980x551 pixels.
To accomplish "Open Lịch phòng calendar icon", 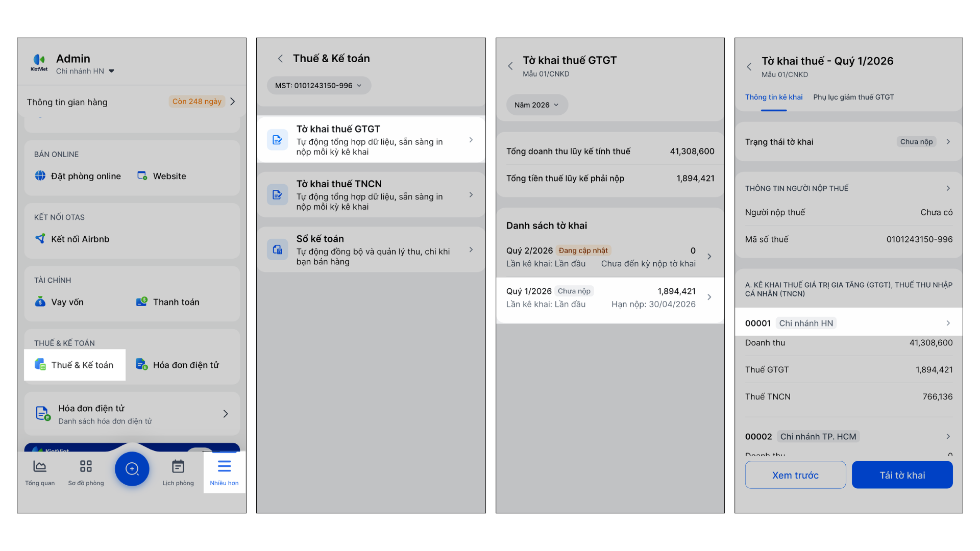I will click(178, 466).
